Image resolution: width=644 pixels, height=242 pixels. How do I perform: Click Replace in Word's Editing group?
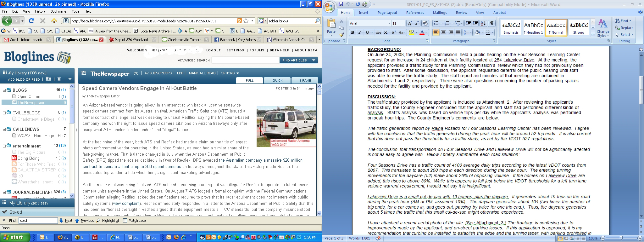tap(624, 28)
